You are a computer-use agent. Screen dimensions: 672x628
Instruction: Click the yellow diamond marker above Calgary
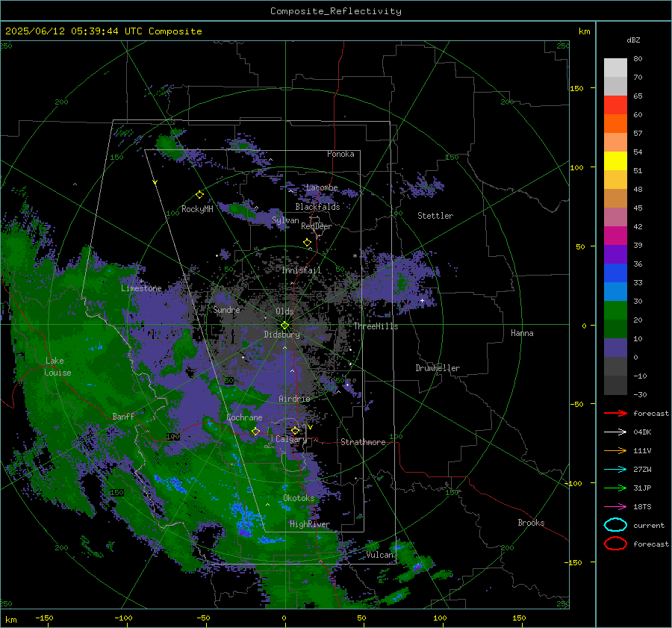point(295,430)
